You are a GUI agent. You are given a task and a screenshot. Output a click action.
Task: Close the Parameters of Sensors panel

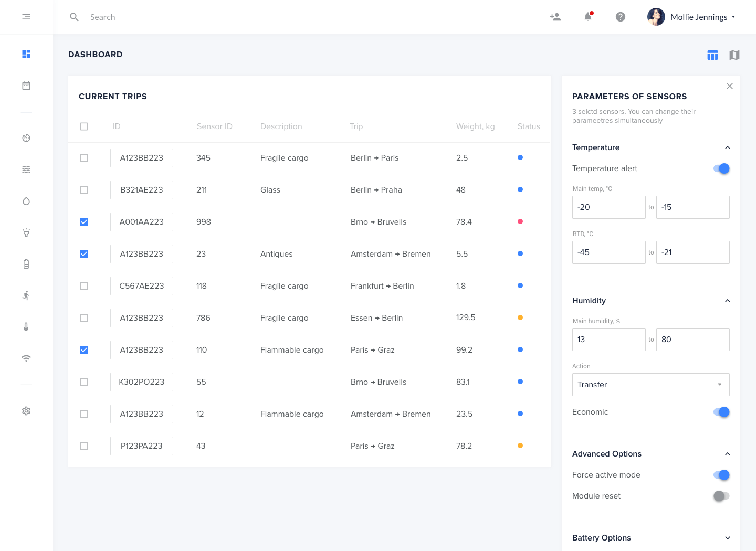[x=730, y=86]
